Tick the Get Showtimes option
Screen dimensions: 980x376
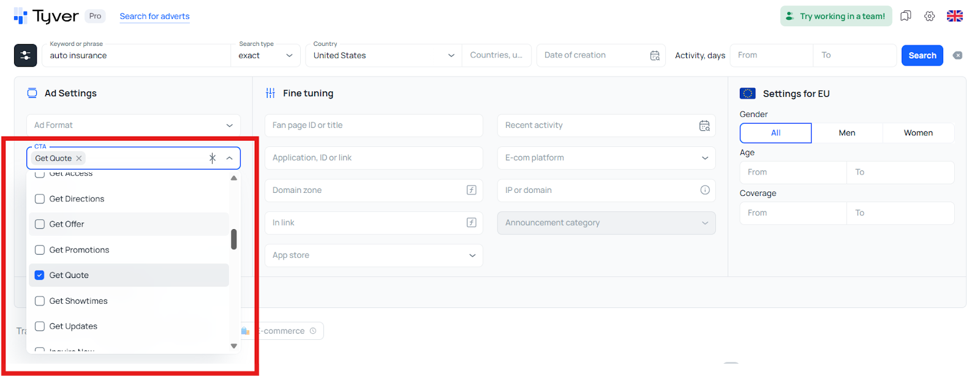click(x=40, y=301)
